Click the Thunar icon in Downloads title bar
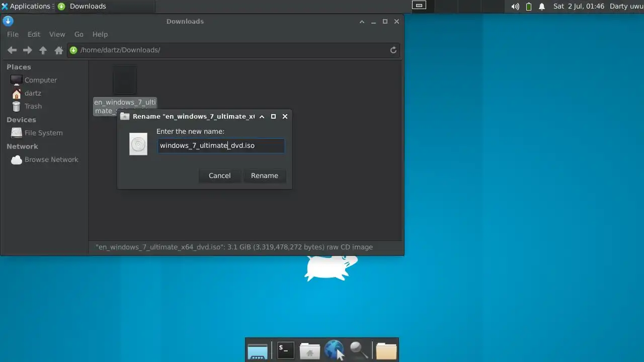The width and height of the screenshot is (644, 362). click(8, 21)
